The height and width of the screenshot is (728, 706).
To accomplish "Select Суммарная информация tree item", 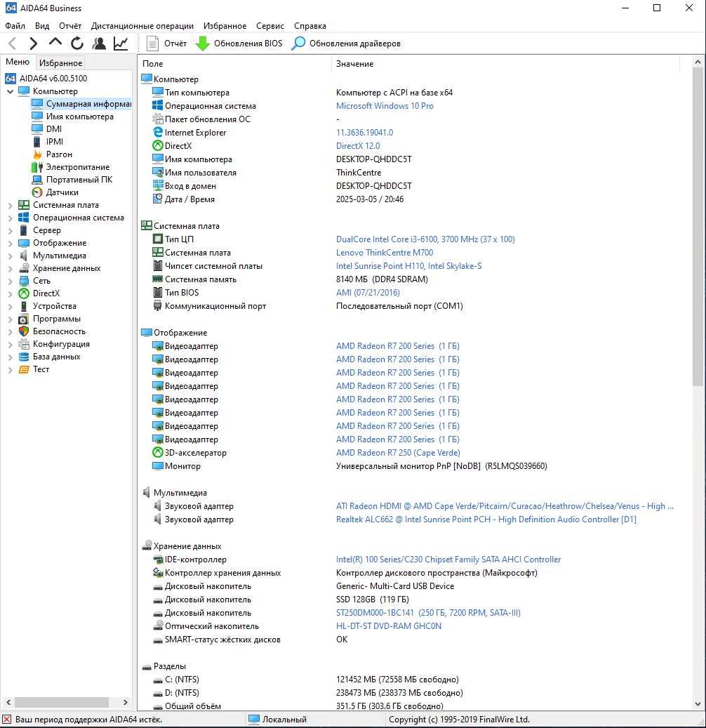I will [x=88, y=103].
